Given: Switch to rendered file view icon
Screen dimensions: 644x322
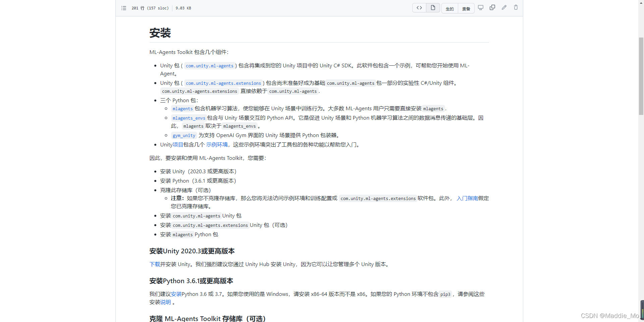Looking at the screenshot, I should [x=433, y=8].
